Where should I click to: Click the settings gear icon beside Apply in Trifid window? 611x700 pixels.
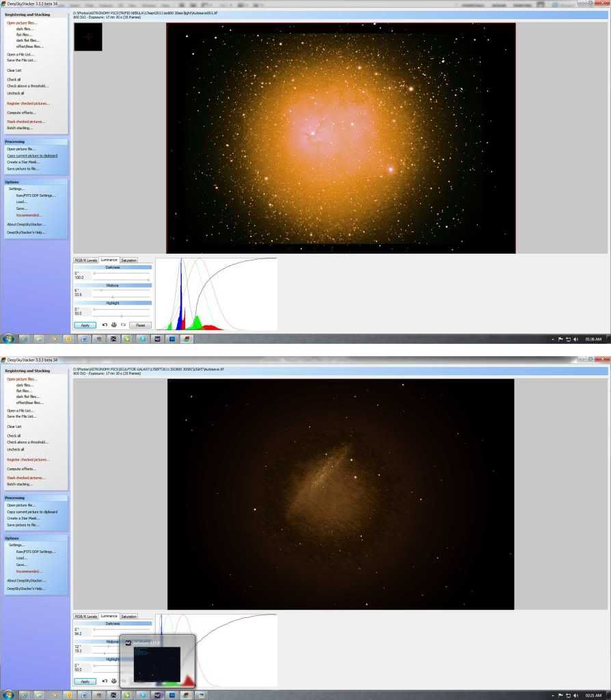(113, 325)
